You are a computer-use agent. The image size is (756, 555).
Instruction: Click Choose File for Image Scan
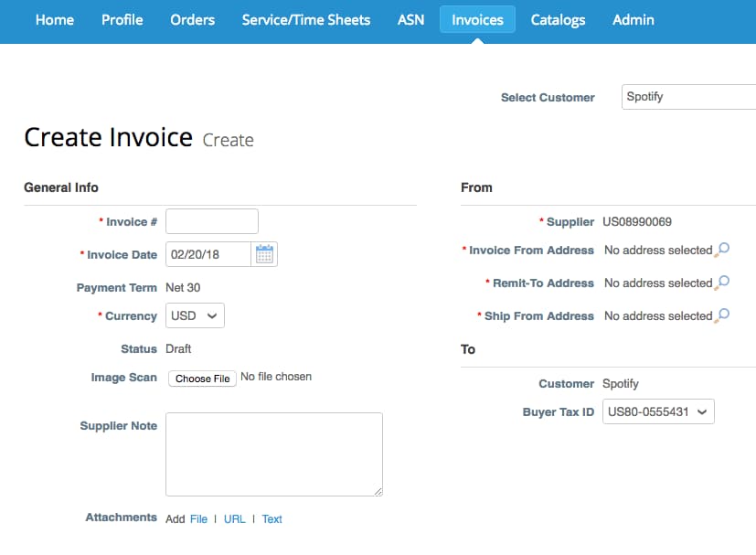201,378
